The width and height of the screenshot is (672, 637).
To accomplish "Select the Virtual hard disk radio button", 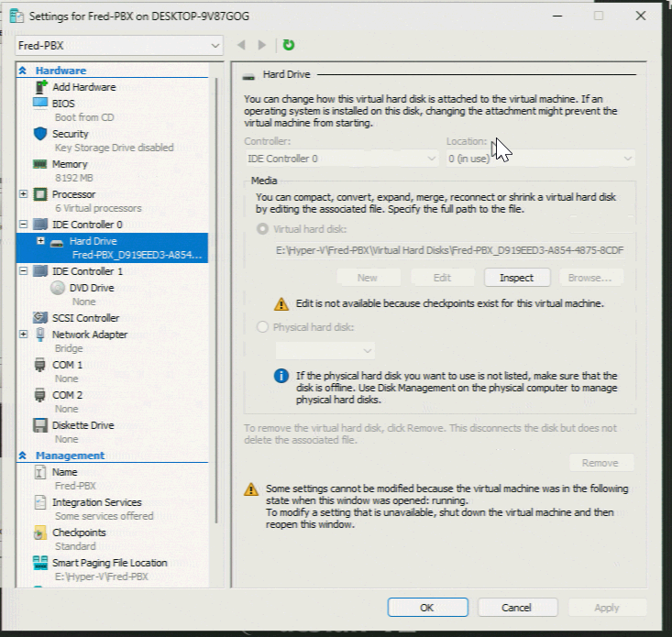I will [264, 228].
